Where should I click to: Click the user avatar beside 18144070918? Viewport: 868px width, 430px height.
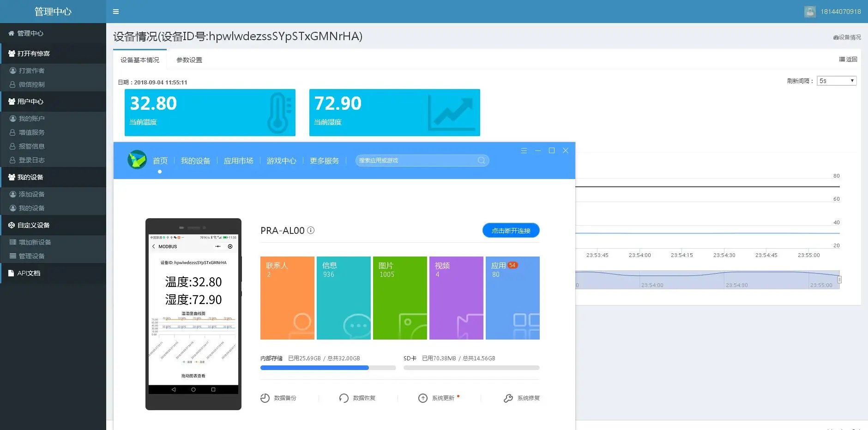(x=810, y=12)
